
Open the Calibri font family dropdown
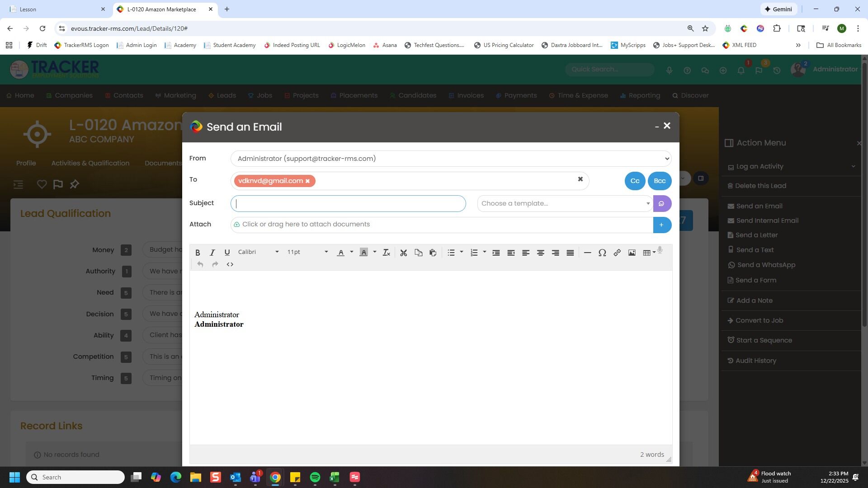(x=258, y=252)
